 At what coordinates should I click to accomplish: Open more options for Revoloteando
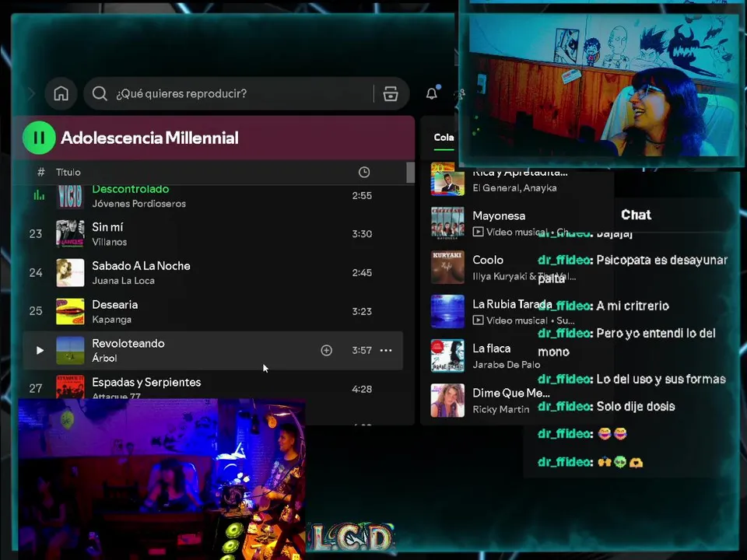click(x=386, y=351)
